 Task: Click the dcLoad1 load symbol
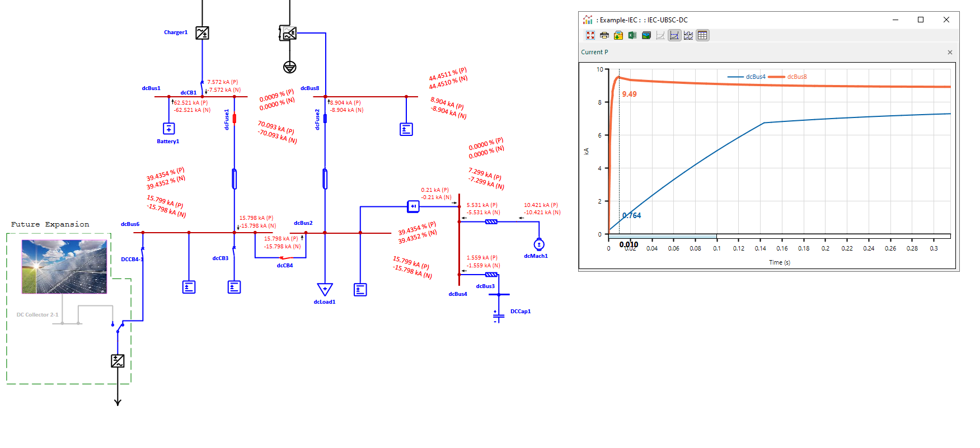tap(325, 289)
